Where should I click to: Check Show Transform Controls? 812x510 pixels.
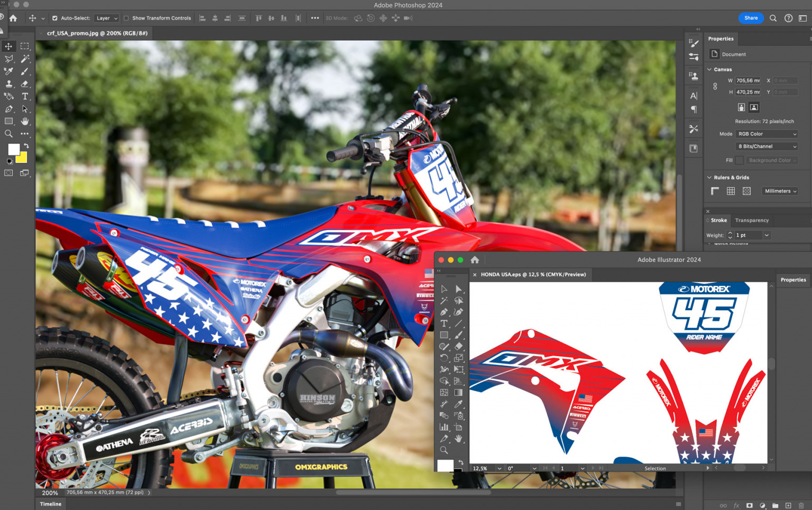(x=126, y=17)
